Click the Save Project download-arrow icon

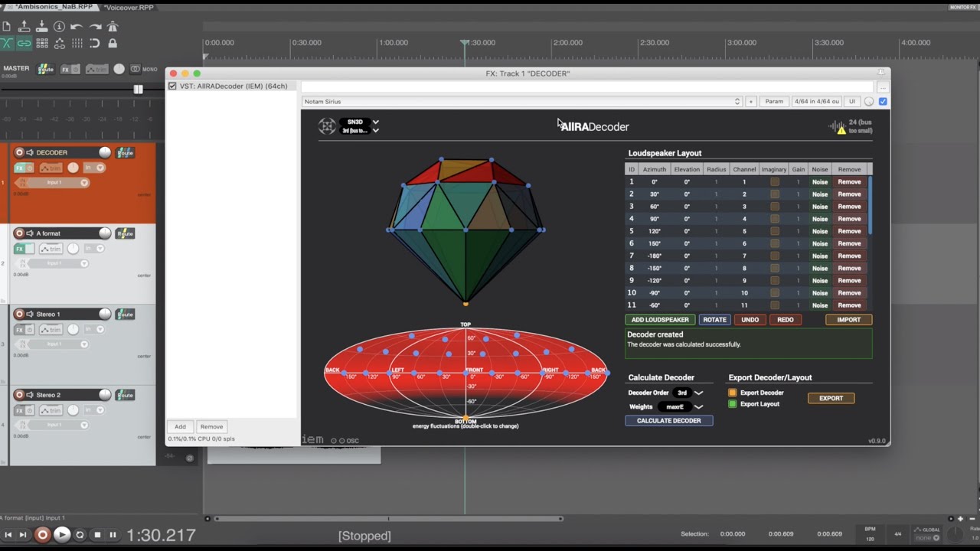pyautogui.click(x=42, y=26)
